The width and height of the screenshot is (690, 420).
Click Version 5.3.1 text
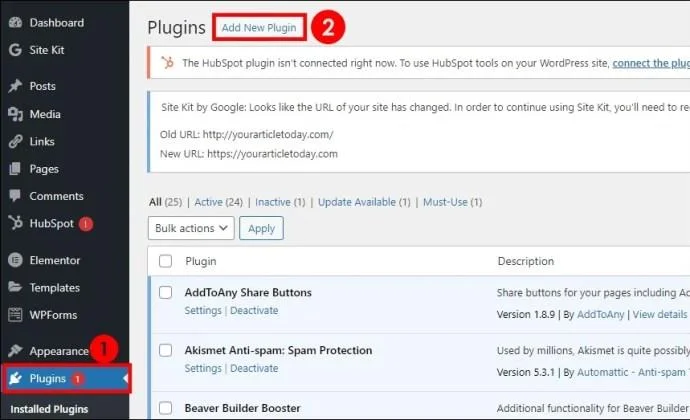(x=526, y=372)
